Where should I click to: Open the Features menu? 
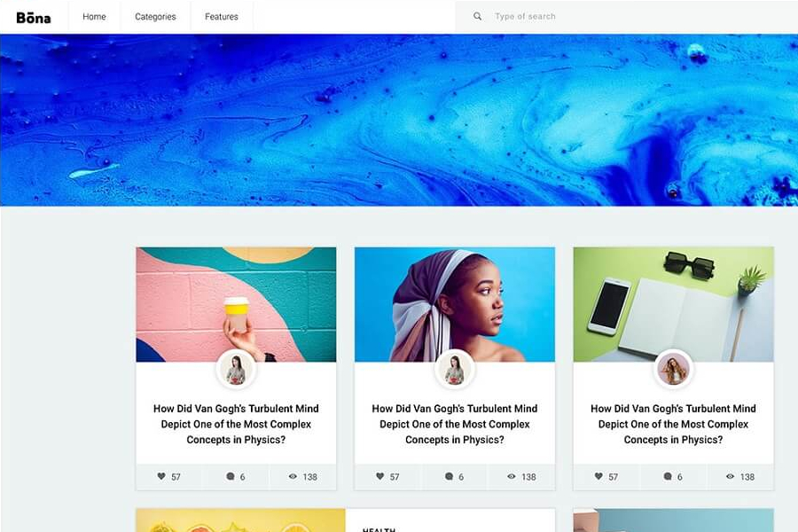tap(222, 17)
